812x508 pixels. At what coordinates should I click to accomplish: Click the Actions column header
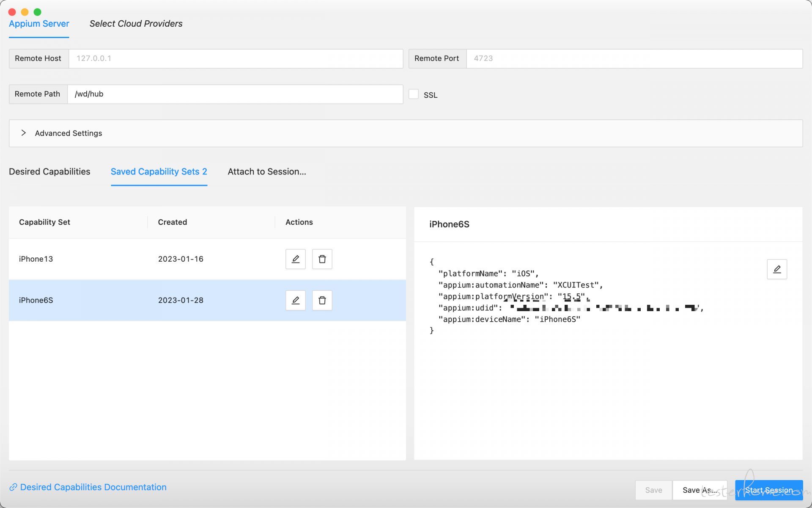coord(299,222)
